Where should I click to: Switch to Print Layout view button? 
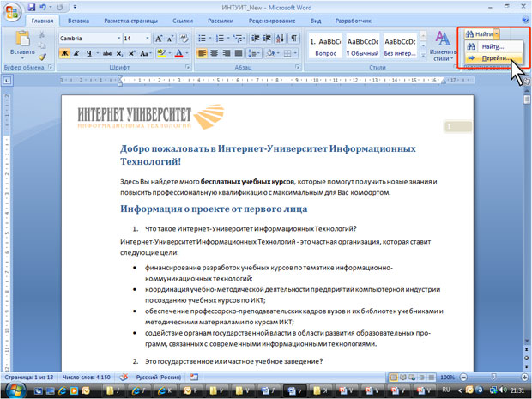tap(394, 377)
